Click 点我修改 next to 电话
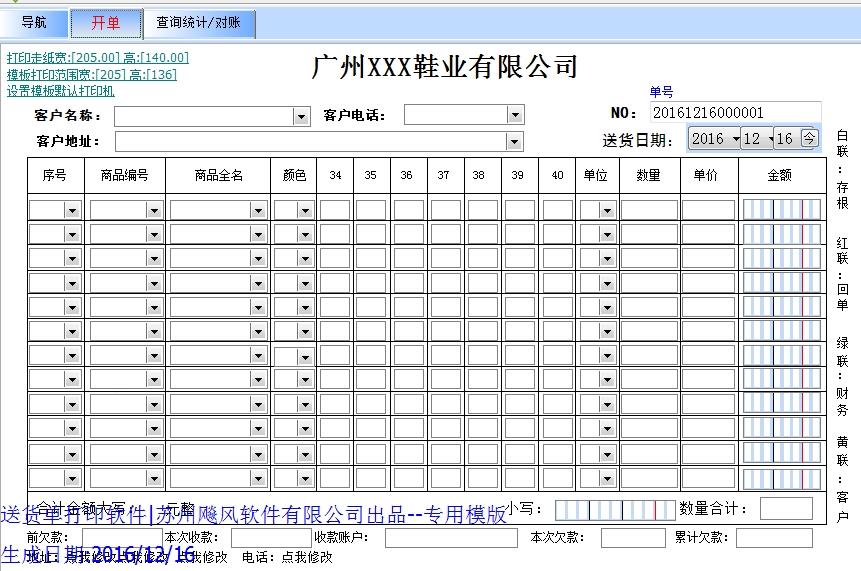861x571 pixels. (307, 557)
